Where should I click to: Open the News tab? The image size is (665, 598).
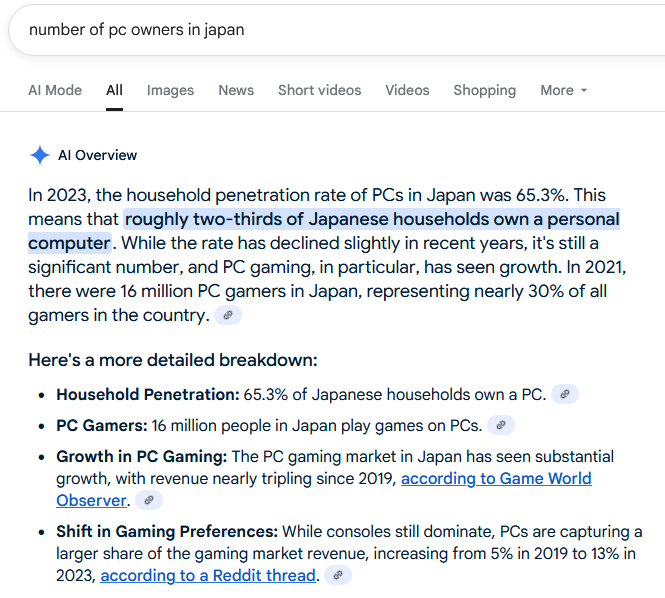coord(236,90)
